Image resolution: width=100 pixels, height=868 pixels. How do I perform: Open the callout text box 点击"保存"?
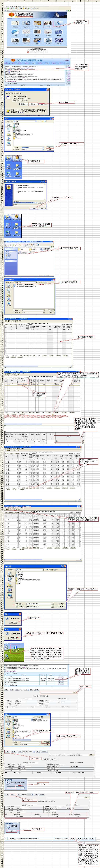click(67, 102)
